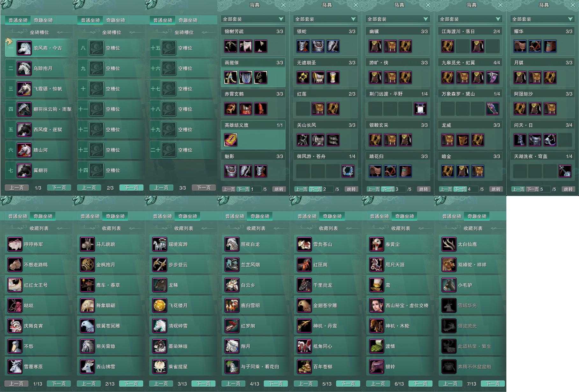Select the 浪风燕·今古 horse icon
The width and height of the screenshot is (579, 392).
24,48
